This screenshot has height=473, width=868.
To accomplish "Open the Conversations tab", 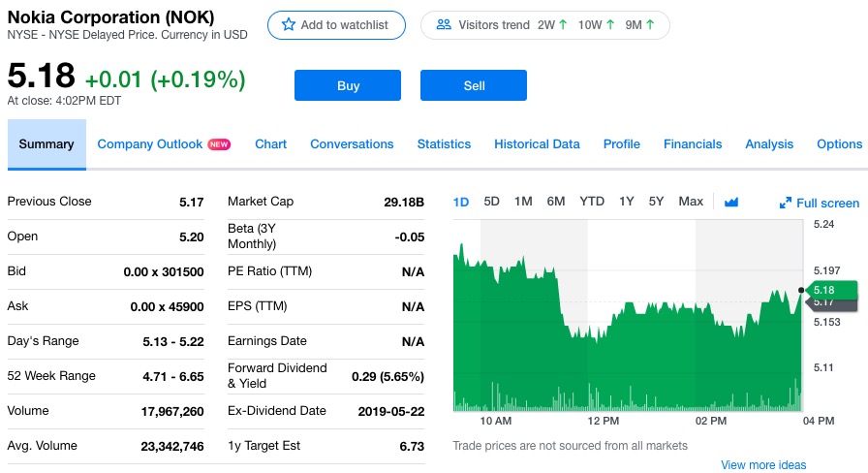I will [x=352, y=144].
